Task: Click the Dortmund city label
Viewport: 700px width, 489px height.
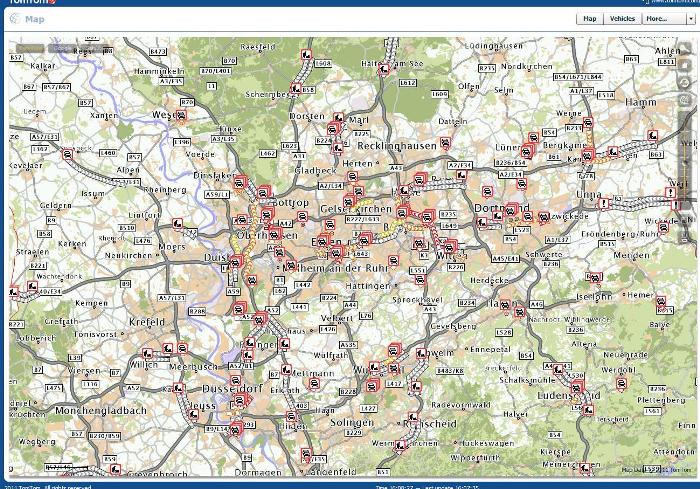Action: [x=501, y=208]
